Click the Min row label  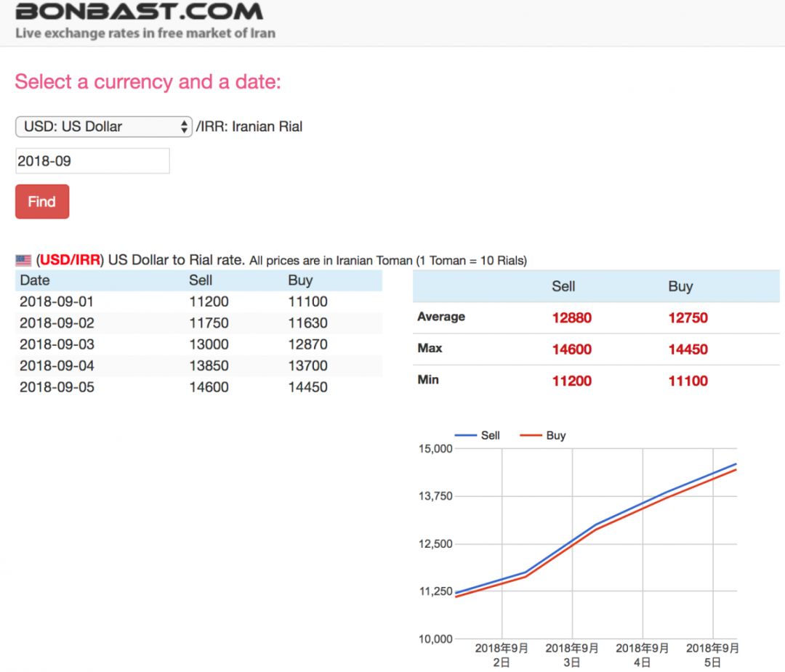(428, 380)
